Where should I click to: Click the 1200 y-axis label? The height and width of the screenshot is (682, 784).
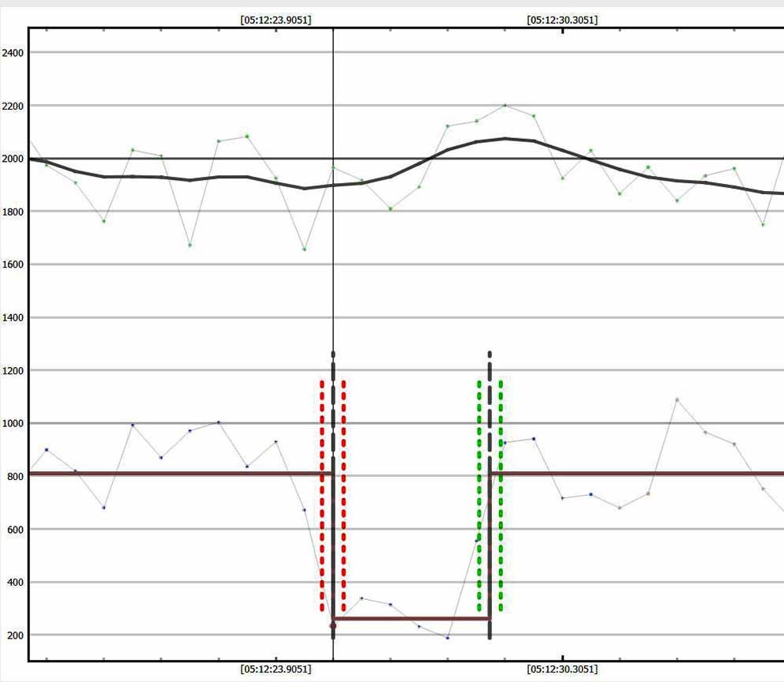13,370
